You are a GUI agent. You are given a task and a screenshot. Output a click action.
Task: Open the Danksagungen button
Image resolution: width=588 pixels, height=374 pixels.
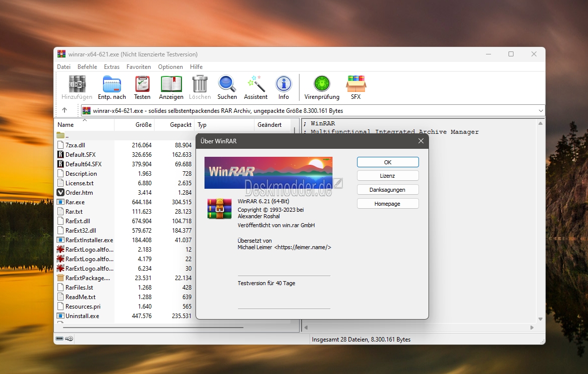[388, 189]
